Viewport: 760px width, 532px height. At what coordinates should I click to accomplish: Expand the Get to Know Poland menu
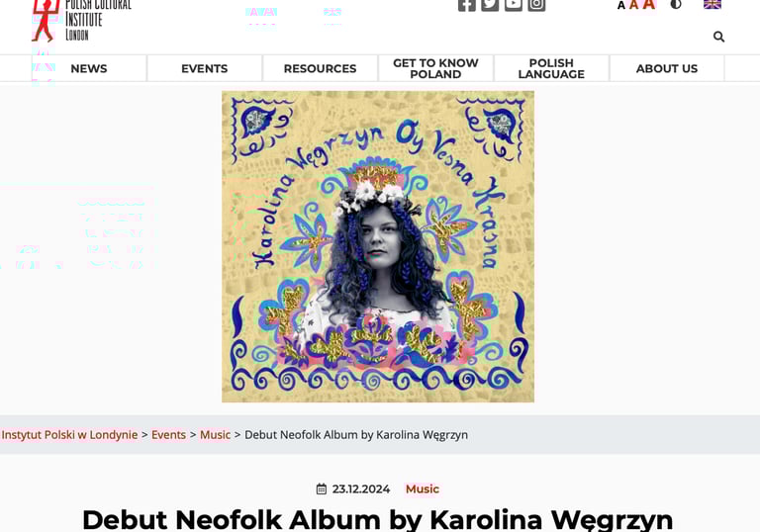click(x=435, y=69)
